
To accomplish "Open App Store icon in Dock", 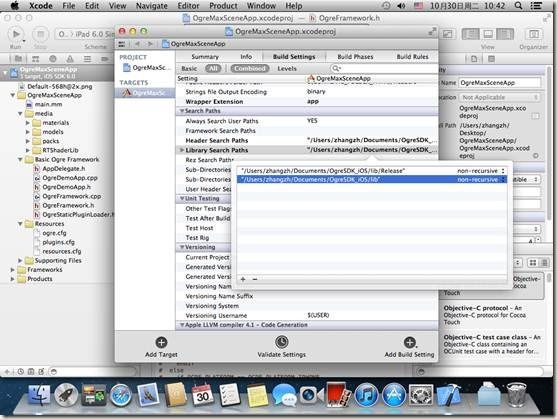I will coord(394,394).
